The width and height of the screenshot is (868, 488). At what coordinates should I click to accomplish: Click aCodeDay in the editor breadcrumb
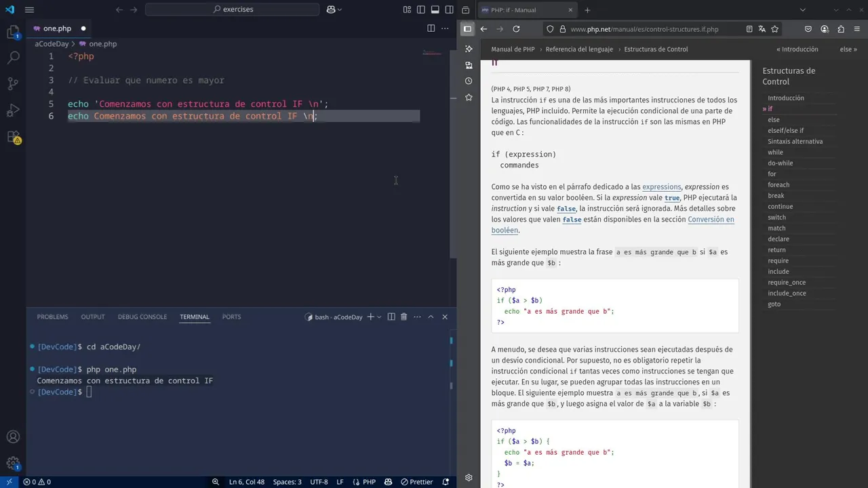pyautogui.click(x=52, y=43)
